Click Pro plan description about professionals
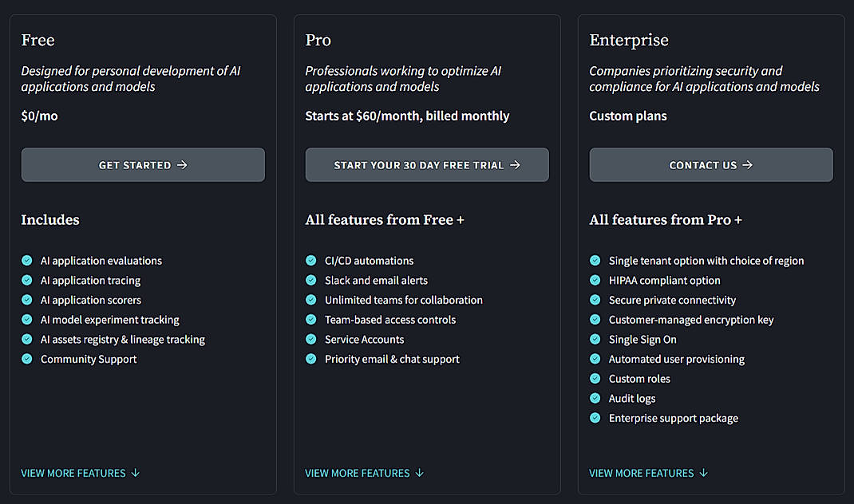The width and height of the screenshot is (854, 504). pos(403,79)
